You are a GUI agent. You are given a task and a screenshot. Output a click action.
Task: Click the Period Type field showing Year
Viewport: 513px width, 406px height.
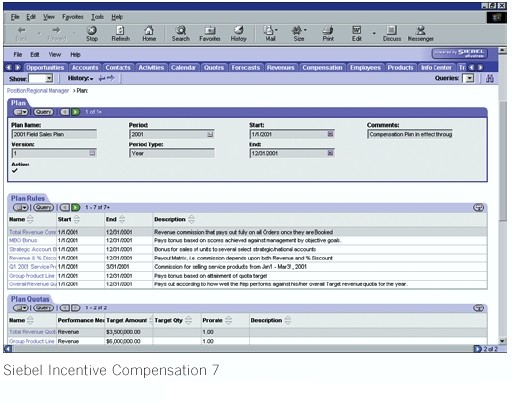pos(172,153)
